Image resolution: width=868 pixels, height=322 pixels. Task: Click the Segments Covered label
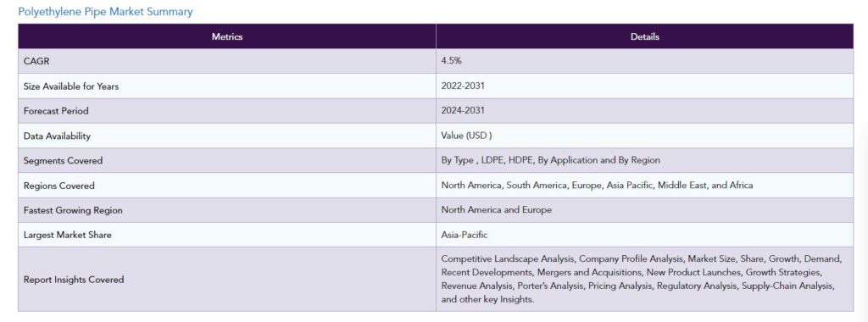coord(63,160)
